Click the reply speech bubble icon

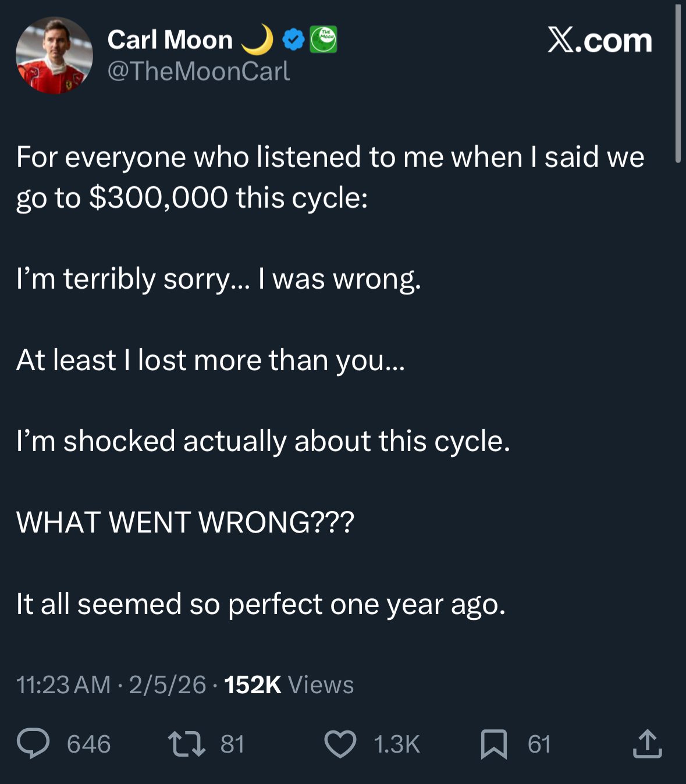coord(33,744)
